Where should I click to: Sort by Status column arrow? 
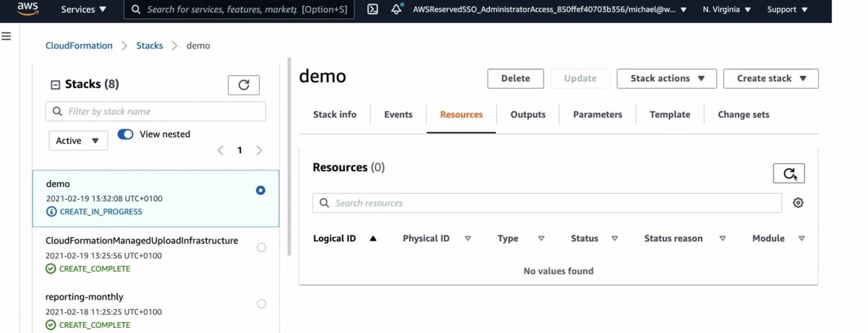click(x=614, y=238)
